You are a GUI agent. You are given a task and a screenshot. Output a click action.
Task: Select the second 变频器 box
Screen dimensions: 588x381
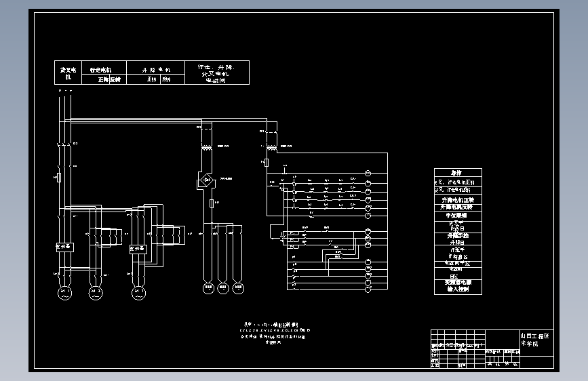(x=138, y=249)
